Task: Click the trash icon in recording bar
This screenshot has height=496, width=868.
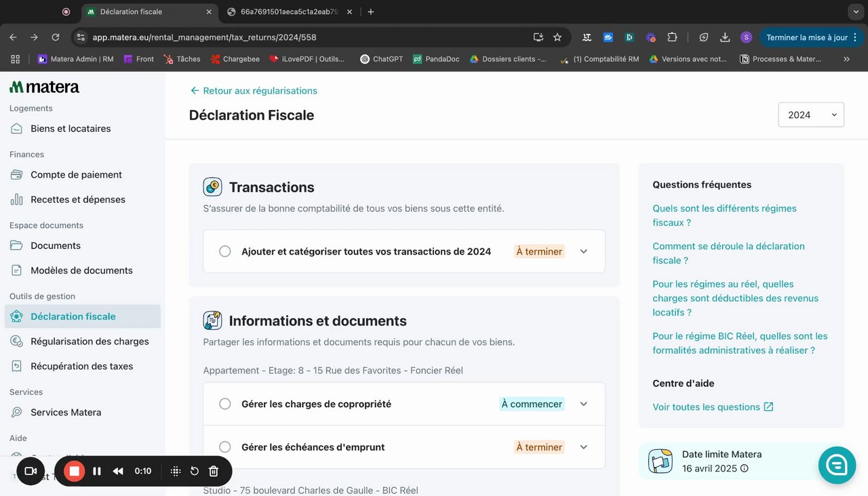Action: [x=214, y=471]
